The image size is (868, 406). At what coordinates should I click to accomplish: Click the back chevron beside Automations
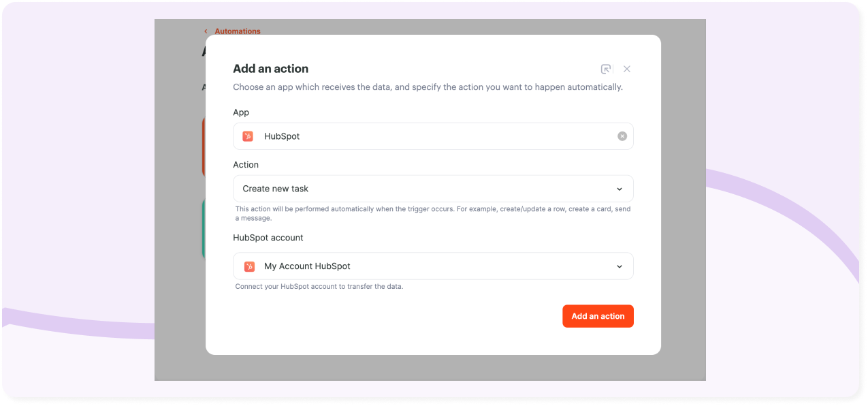click(x=206, y=31)
